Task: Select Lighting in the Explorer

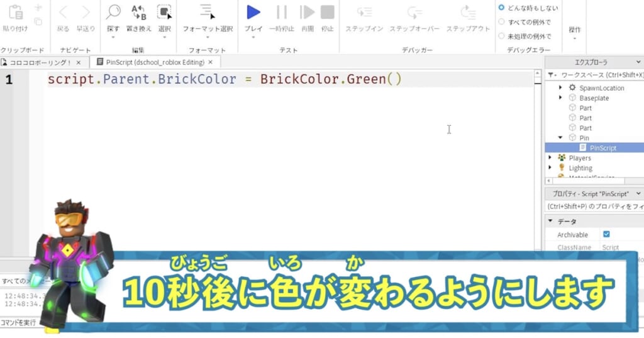Action: pos(580,168)
